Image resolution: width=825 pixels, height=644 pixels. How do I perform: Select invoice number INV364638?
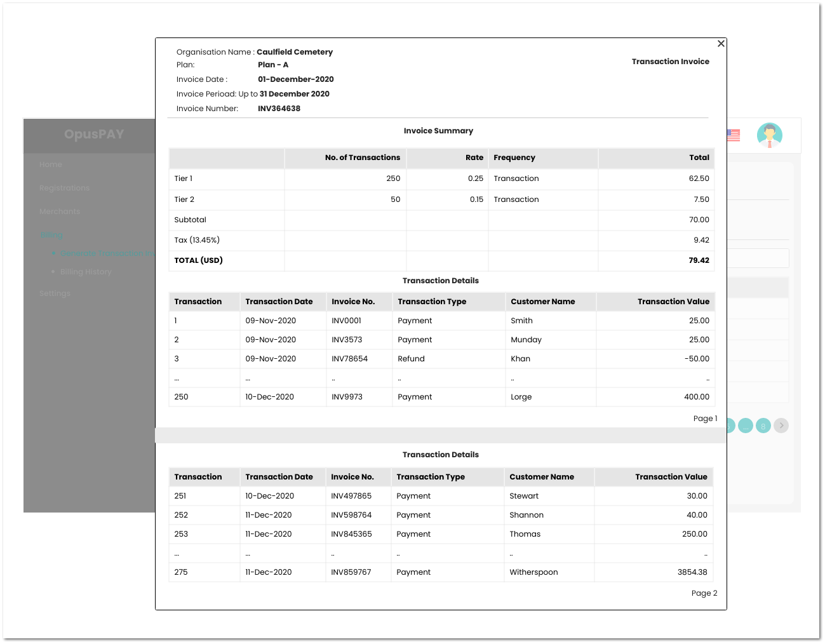[279, 108]
